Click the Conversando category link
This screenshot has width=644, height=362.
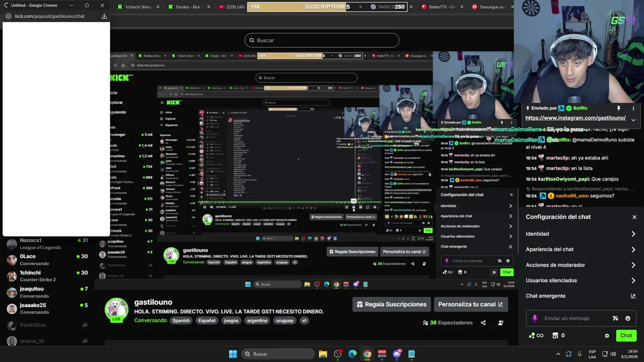150,320
